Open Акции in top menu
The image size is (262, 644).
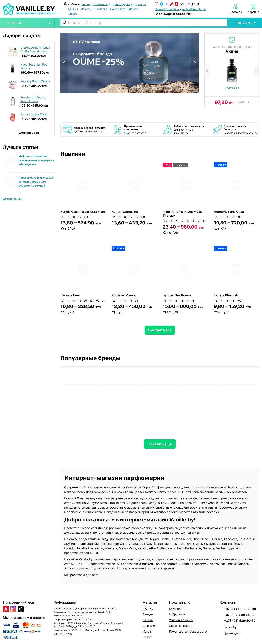tap(86, 4)
